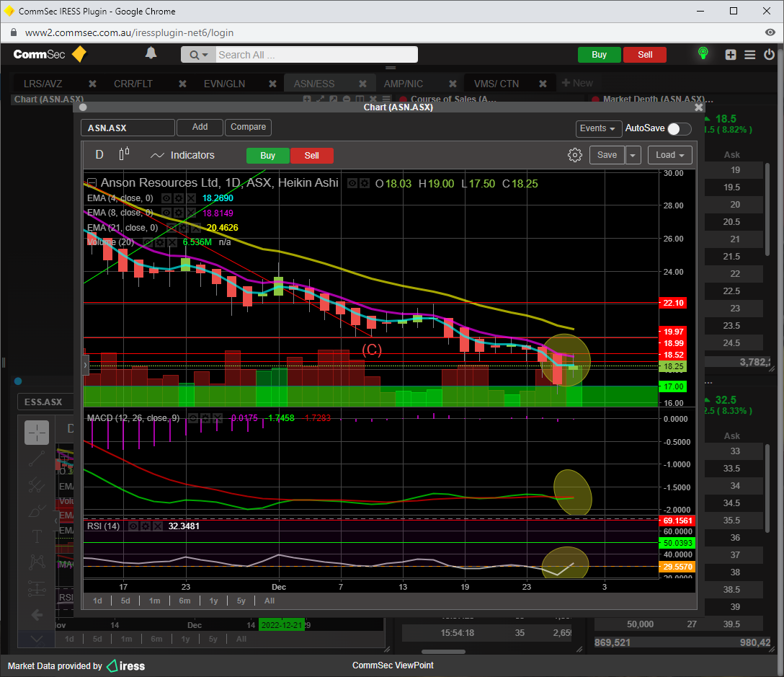Open settings for EMA 4 indicator
This screenshot has width=784, height=677.
(179, 198)
